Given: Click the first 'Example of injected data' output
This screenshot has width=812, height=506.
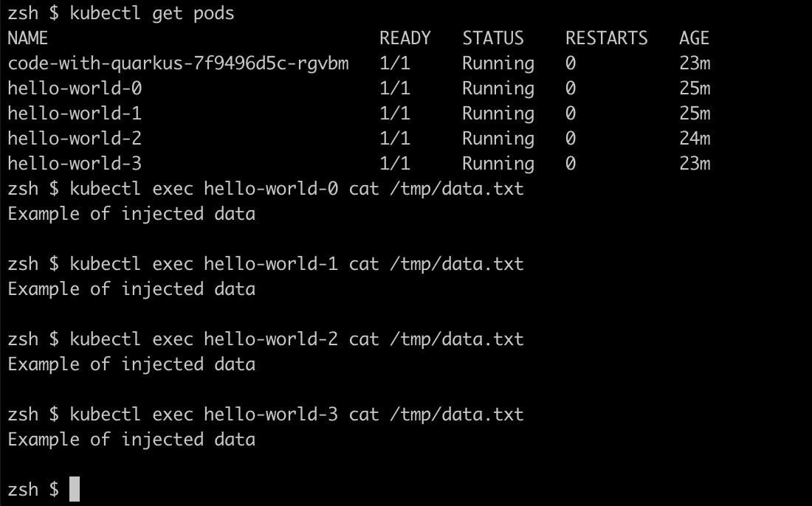Looking at the screenshot, I should coord(131,214).
